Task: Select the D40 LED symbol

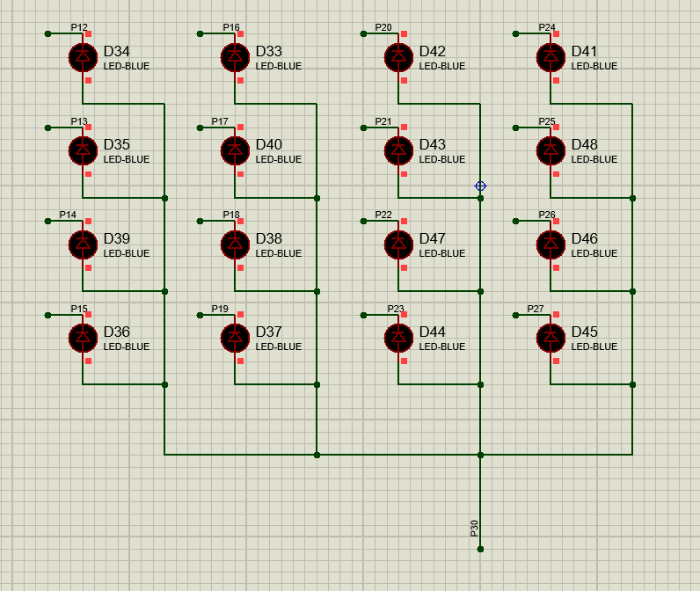Action: (236, 151)
